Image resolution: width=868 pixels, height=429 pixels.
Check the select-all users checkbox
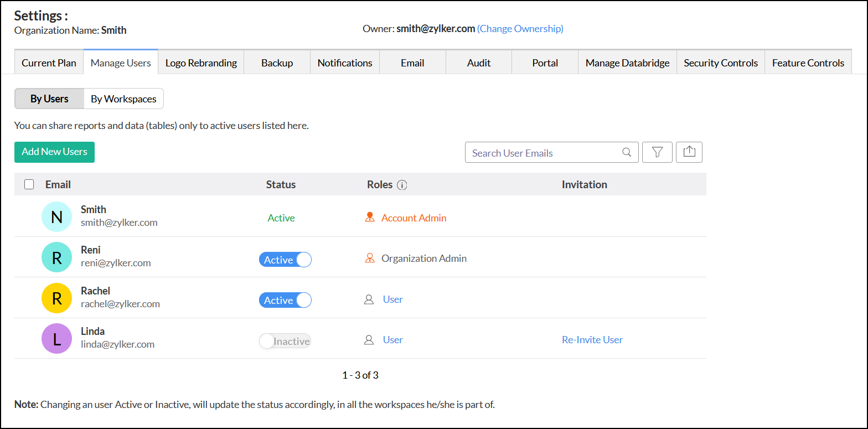29,184
